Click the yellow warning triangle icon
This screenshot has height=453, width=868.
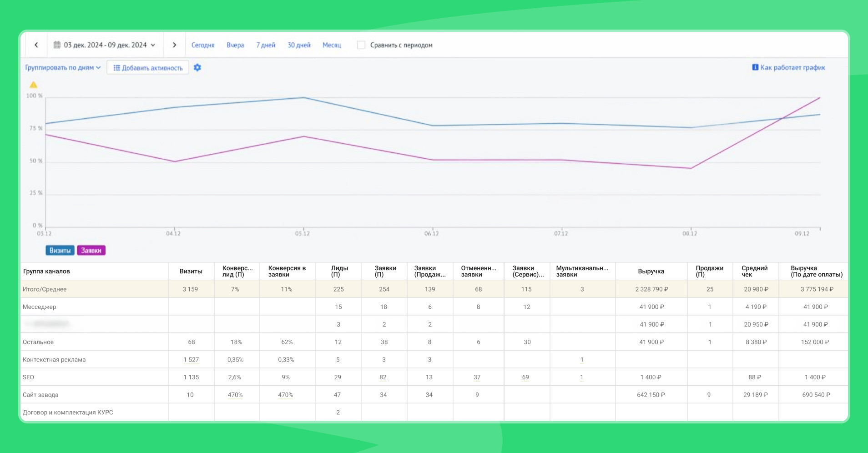pyautogui.click(x=33, y=85)
